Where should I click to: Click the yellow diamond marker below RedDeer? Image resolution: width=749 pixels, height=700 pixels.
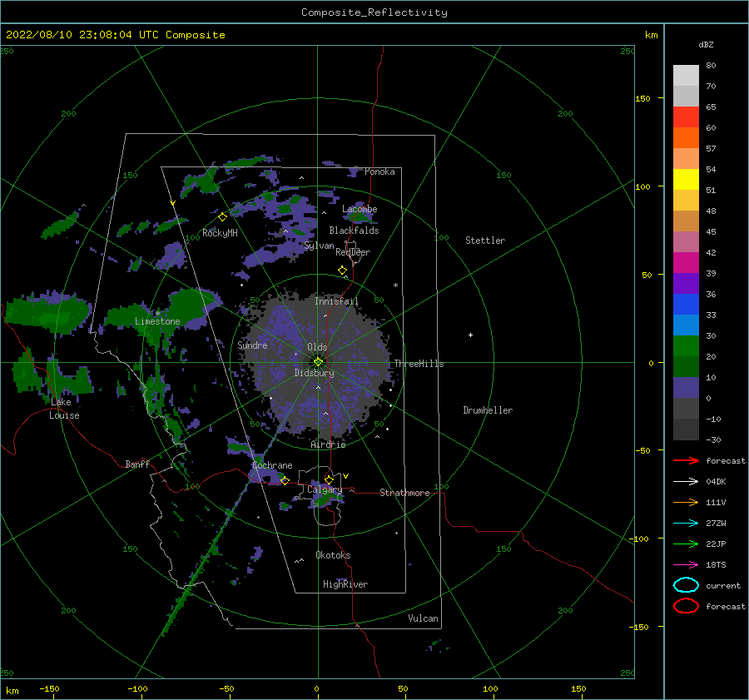click(342, 270)
